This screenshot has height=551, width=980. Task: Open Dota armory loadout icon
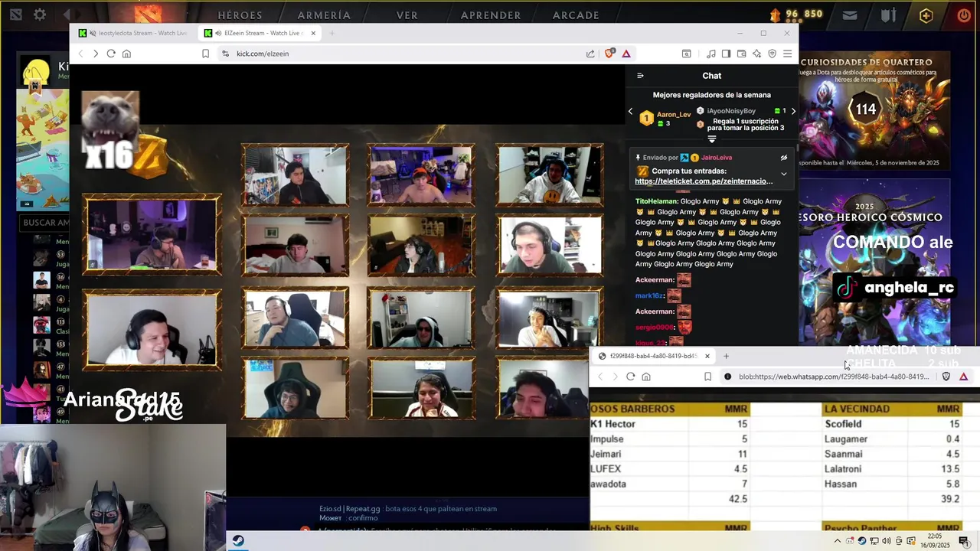coord(888,15)
